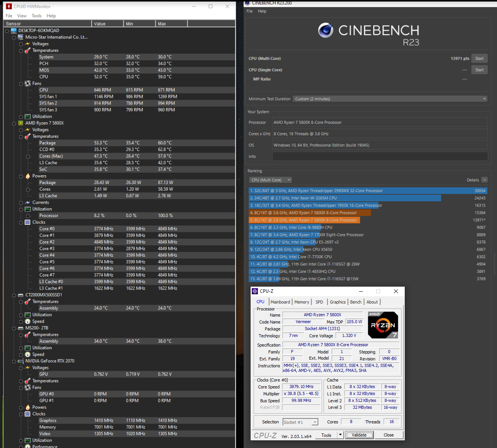Select the Core #2 clock row
The width and height of the screenshot is (497, 448).
[x=136, y=242]
